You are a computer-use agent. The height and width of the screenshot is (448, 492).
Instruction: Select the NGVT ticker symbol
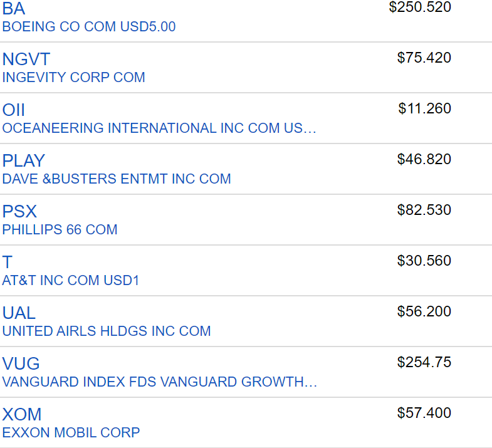pos(26,60)
